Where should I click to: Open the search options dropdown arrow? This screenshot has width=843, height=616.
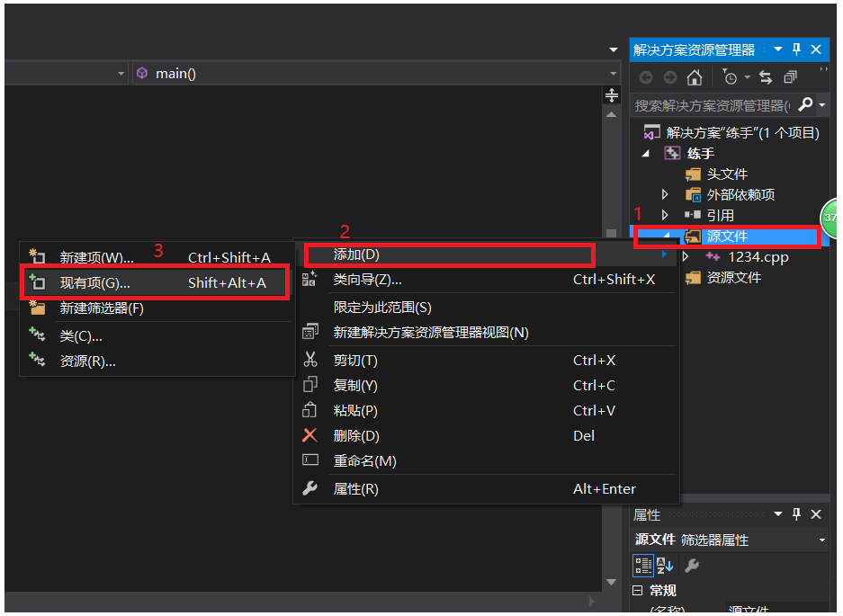click(822, 105)
